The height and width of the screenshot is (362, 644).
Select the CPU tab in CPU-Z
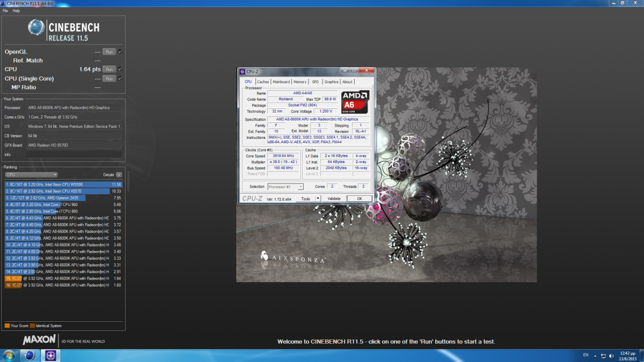(248, 82)
